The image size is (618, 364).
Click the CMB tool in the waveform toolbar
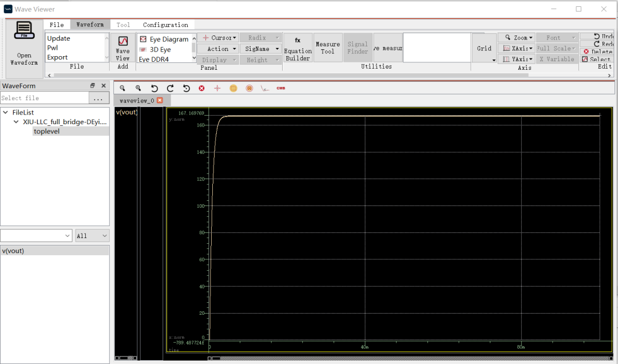point(280,88)
